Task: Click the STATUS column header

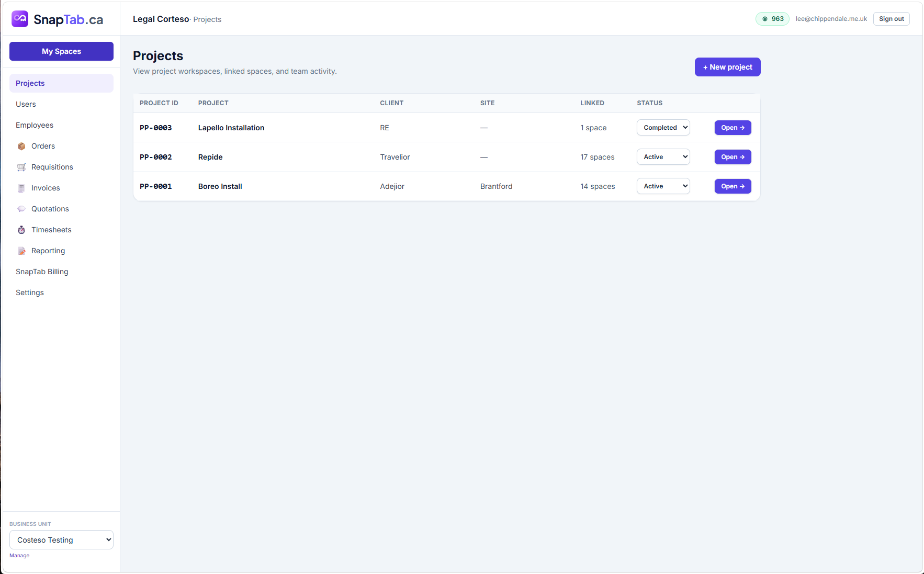Action: point(650,103)
